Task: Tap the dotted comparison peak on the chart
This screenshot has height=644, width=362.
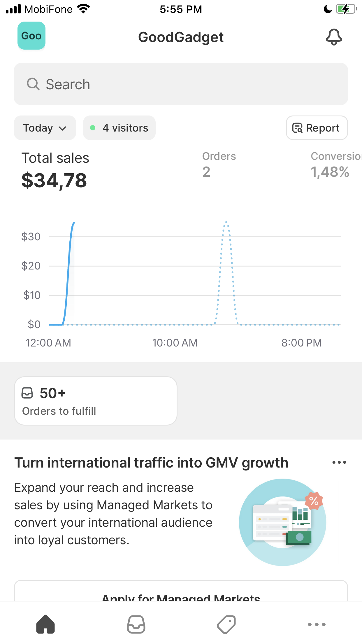Action: pyautogui.click(x=226, y=223)
